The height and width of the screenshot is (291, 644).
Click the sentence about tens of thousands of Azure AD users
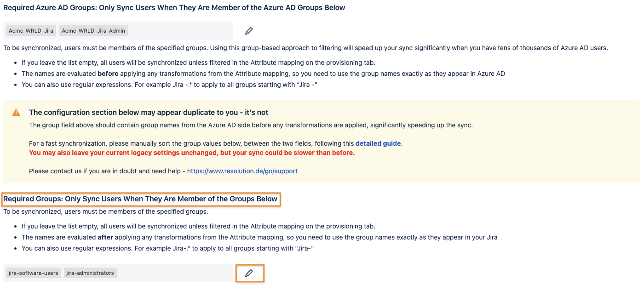305,48
